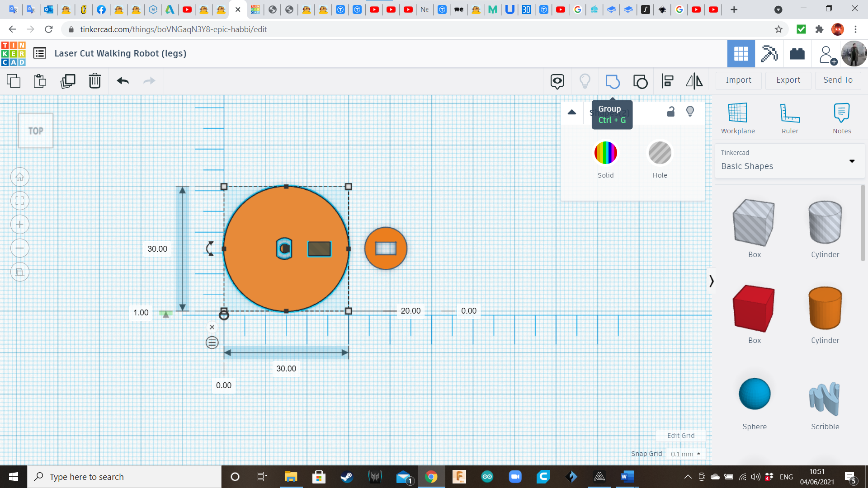Select the Scribble shape
868x488 pixels.
click(x=825, y=400)
